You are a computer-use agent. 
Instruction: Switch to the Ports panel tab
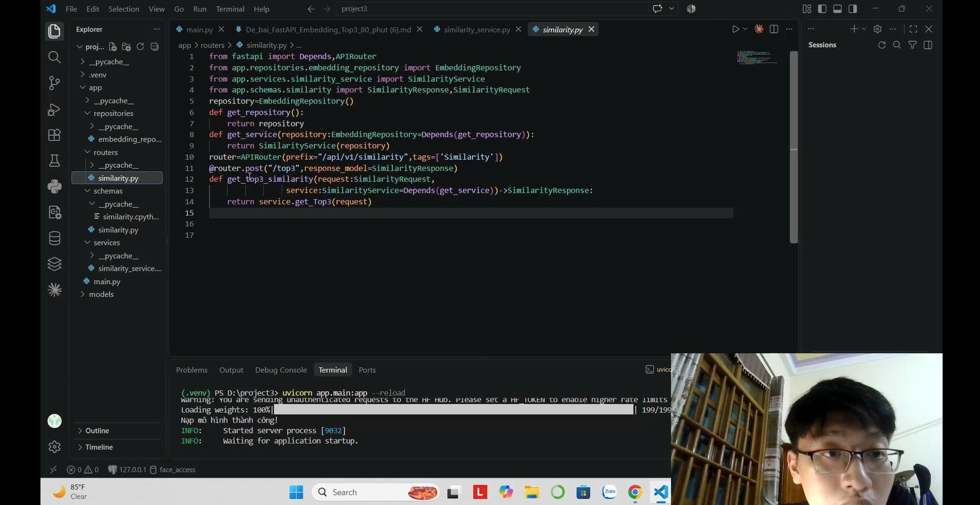(x=367, y=370)
